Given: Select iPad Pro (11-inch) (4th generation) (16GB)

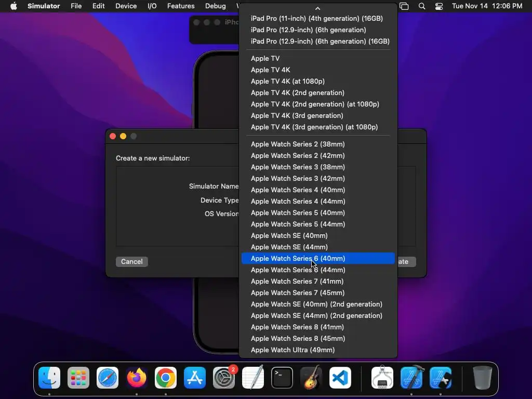Looking at the screenshot, I should 318,18.
